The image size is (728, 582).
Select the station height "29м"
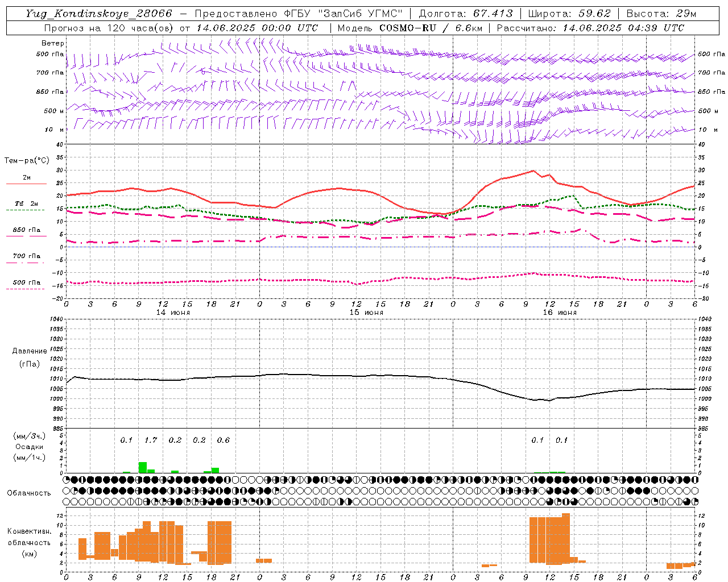tap(686, 14)
